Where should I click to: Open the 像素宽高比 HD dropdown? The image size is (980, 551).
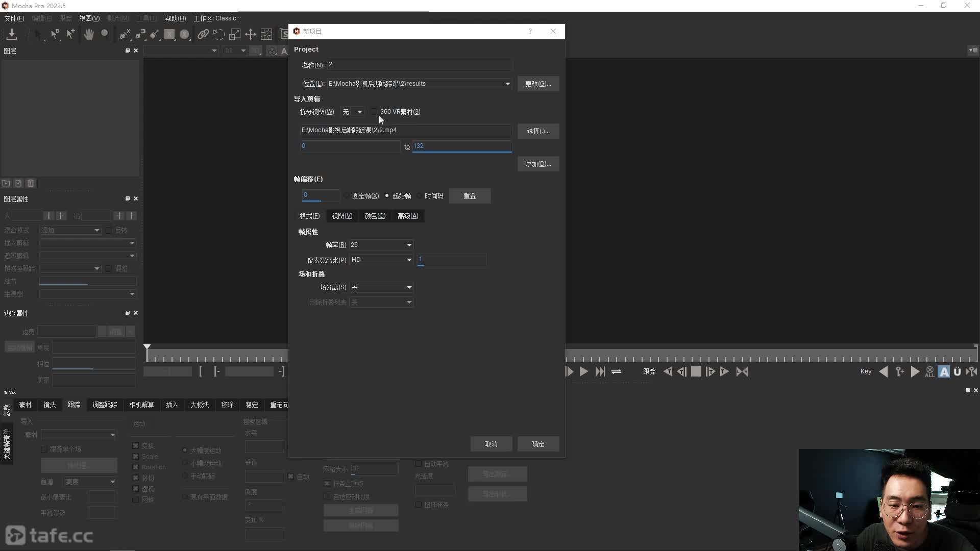click(x=381, y=260)
